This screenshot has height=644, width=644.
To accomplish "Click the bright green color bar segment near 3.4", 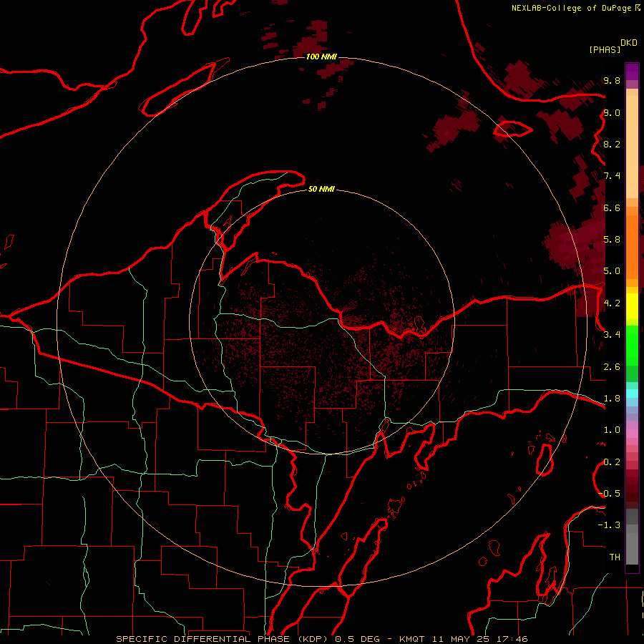I will pos(632,345).
